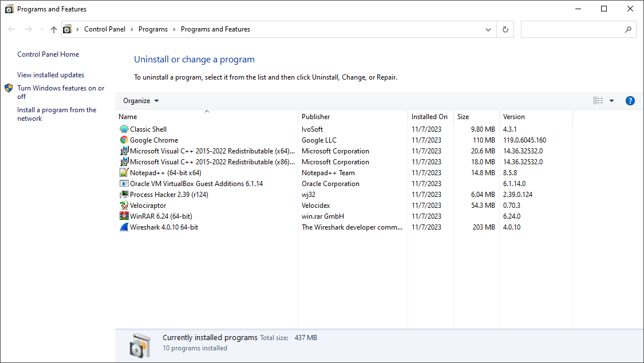This screenshot has width=644, height=363.
Task: Click publisher Velocidex cell
Action: coord(315,206)
